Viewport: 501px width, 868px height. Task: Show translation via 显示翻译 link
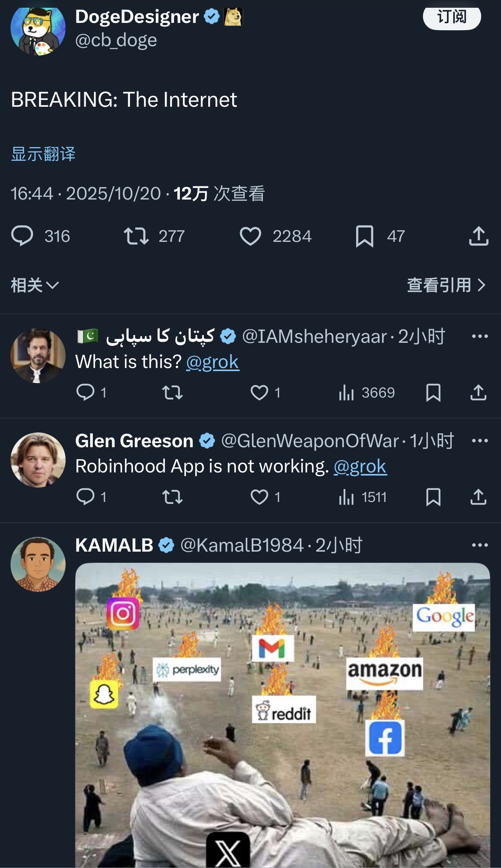43,154
